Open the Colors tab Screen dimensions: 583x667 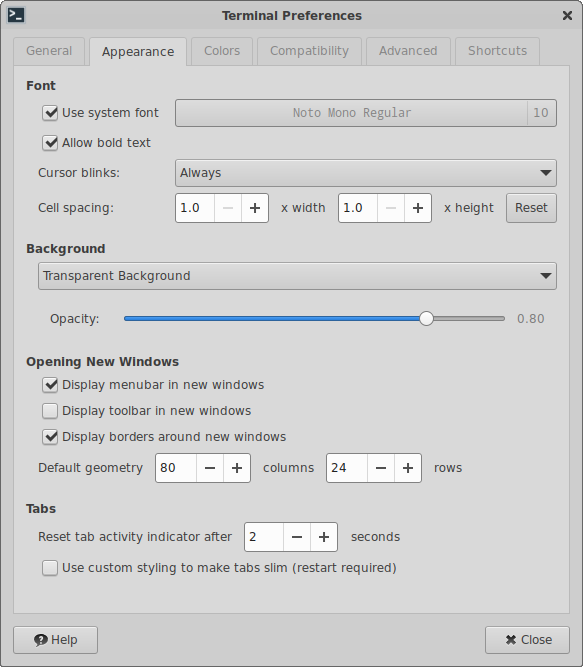pos(222,51)
